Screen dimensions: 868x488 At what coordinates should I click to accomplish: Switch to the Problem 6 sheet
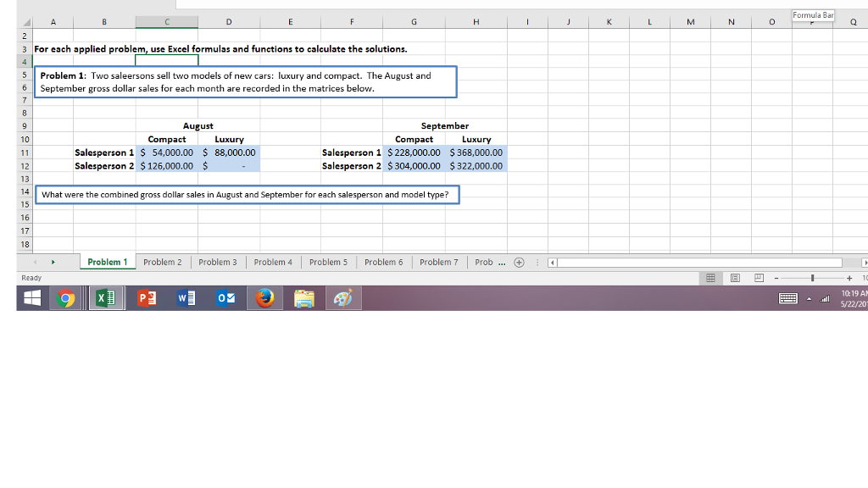pyautogui.click(x=384, y=262)
